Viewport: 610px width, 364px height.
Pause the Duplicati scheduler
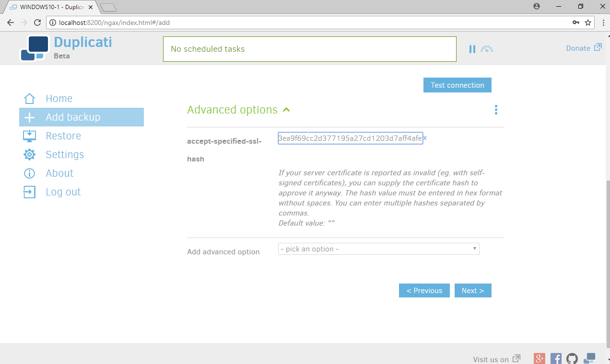point(472,49)
